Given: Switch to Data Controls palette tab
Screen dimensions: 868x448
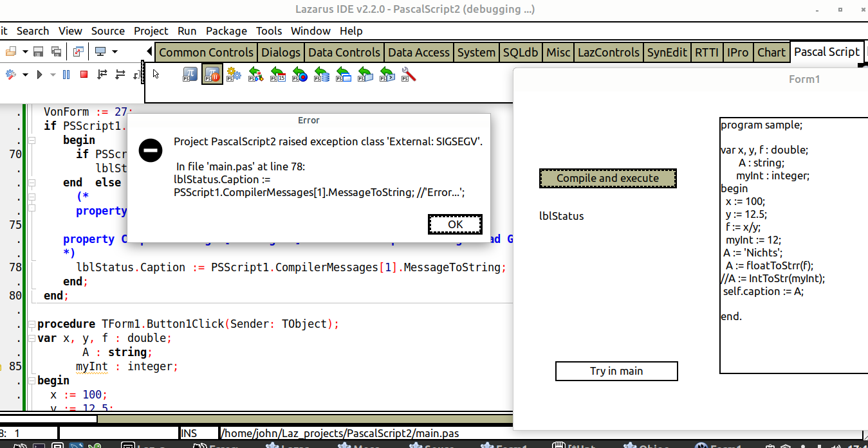Looking at the screenshot, I should tap(344, 53).
